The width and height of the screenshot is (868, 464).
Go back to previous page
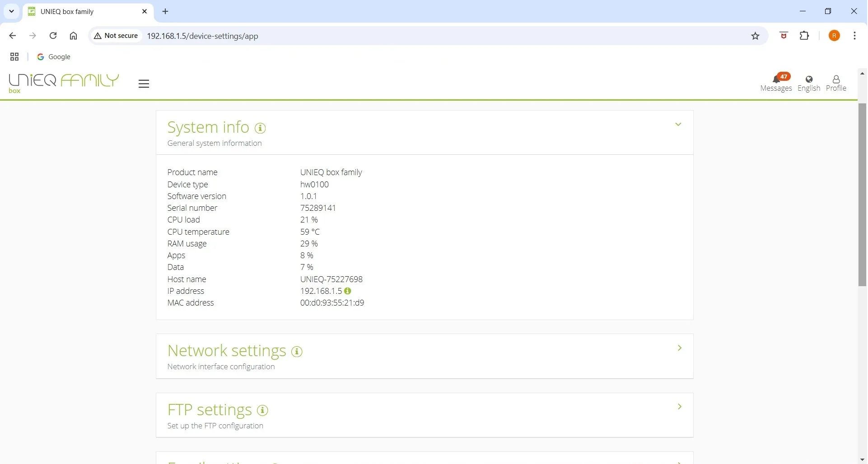[13, 36]
